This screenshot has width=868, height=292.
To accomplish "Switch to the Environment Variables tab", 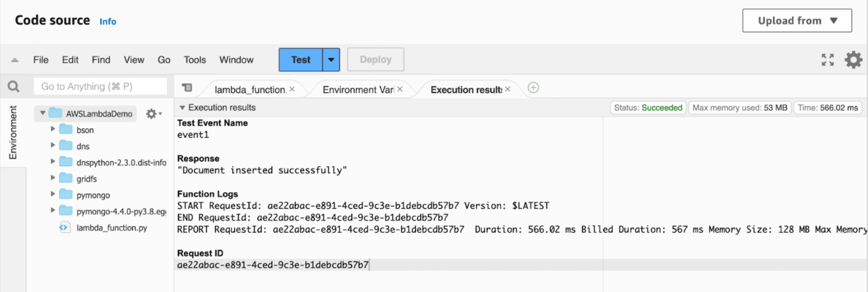I will click(358, 90).
